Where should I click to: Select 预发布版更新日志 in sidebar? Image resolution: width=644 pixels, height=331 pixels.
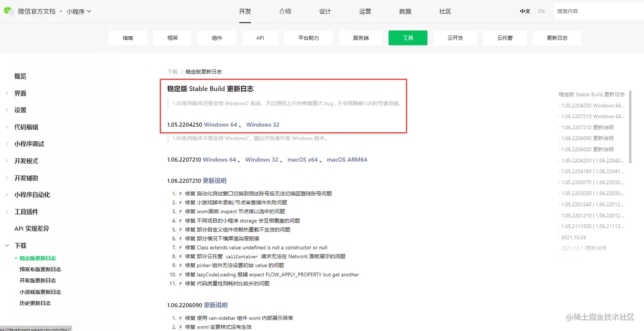[40, 270]
